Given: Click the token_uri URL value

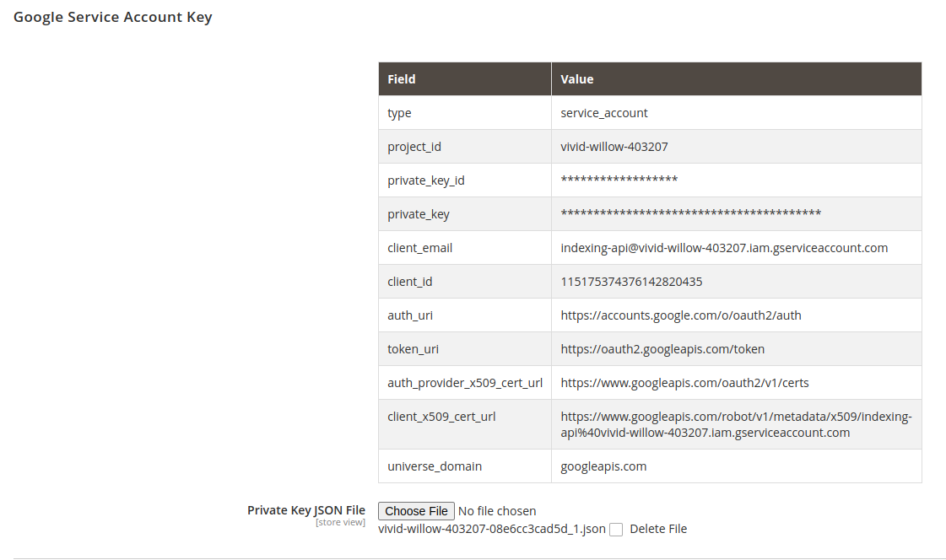Looking at the screenshot, I should click(x=662, y=349).
